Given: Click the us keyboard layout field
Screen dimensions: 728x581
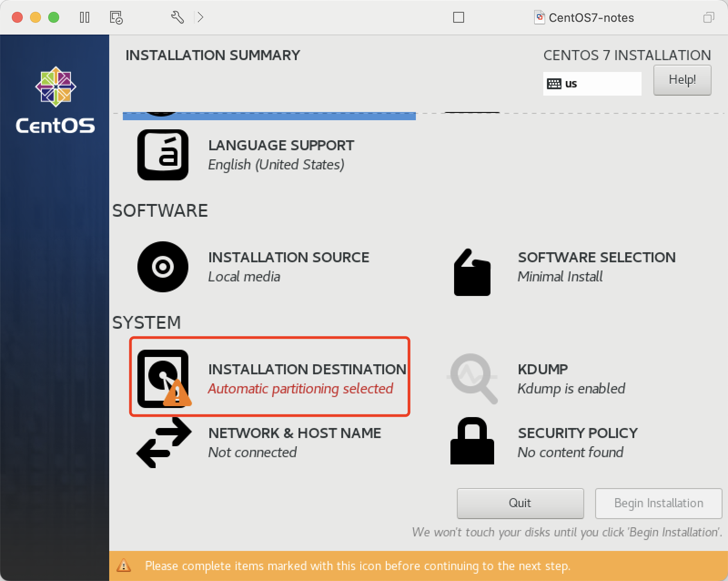Looking at the screenshot, I should [x=592, y=84].
